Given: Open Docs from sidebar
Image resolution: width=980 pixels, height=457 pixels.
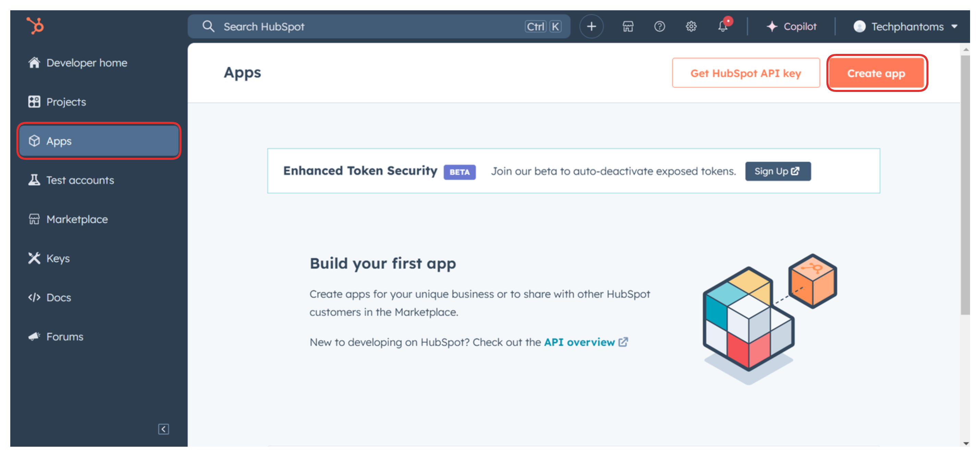Looking at the screenshot, I should pos(58,297).
